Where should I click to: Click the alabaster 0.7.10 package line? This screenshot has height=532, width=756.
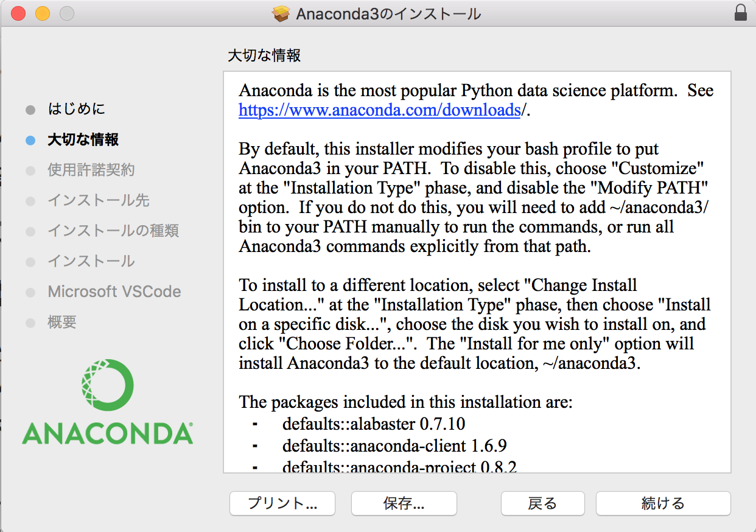tap(374, 424)
